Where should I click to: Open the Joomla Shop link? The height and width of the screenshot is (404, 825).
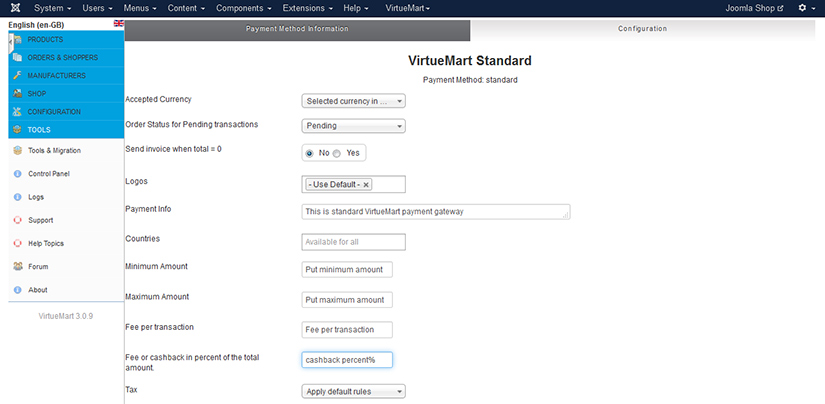tap(754, 8)
